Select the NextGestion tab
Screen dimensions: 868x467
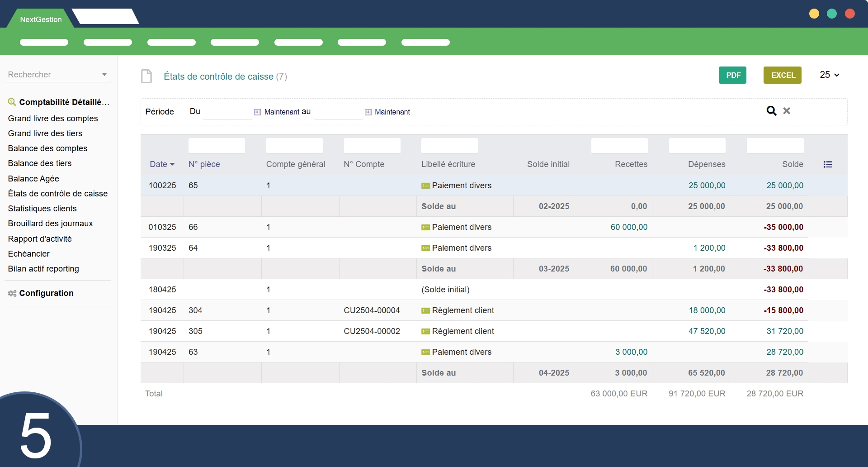click(41, 19)
